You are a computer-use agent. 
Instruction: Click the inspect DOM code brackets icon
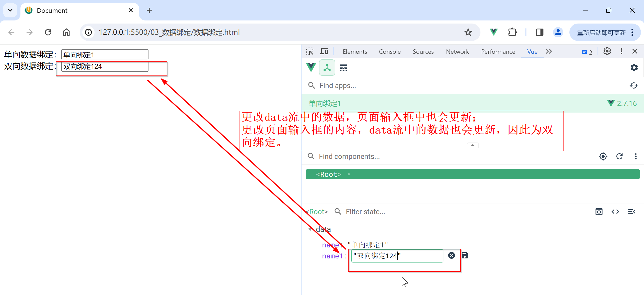(615, 212)
